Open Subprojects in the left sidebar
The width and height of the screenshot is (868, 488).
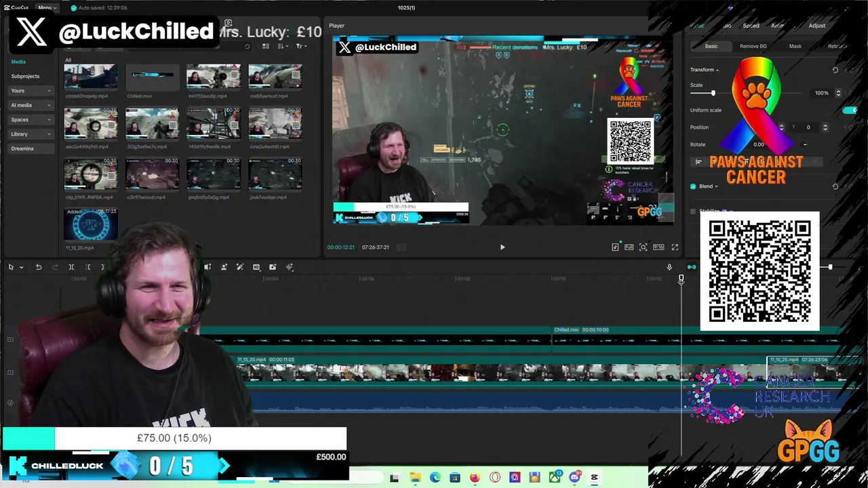pyautogui.click(x=25, y=76)
